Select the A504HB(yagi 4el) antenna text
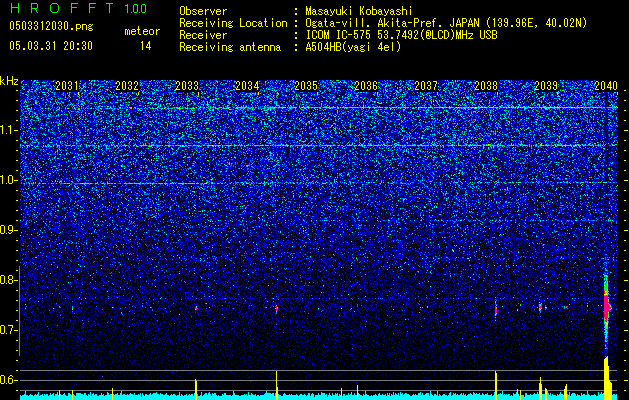This screenshot has width=629, height=400. pyautogui.click(x=353, y=47)
